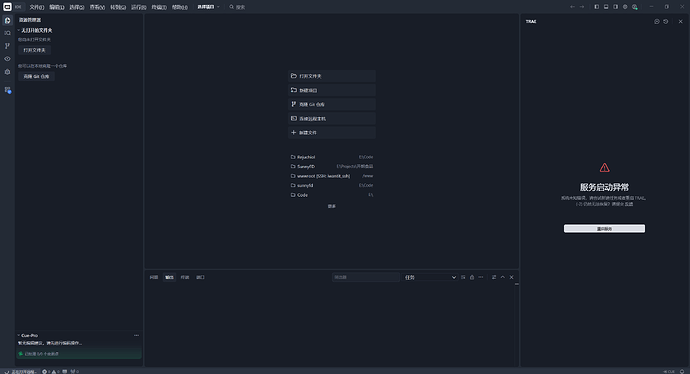Click 新建文件 on welcome page
This screenshot has height=374, width=690.
click(x=332, y=132)
